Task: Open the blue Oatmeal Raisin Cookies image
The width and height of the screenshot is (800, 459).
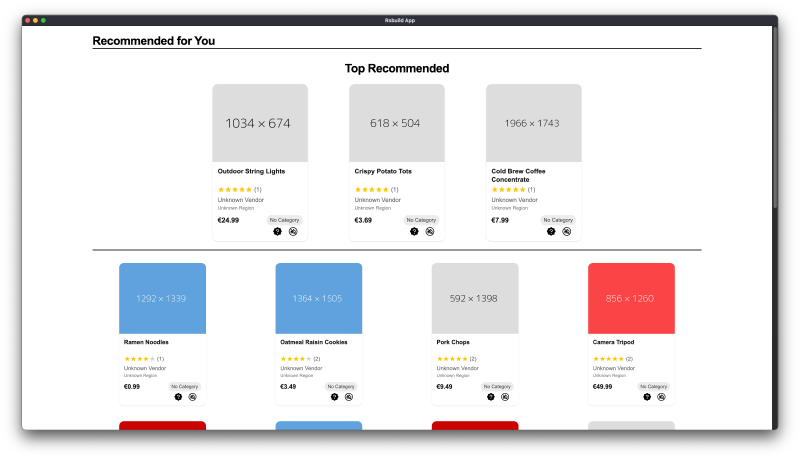Action: click(319, 298)
